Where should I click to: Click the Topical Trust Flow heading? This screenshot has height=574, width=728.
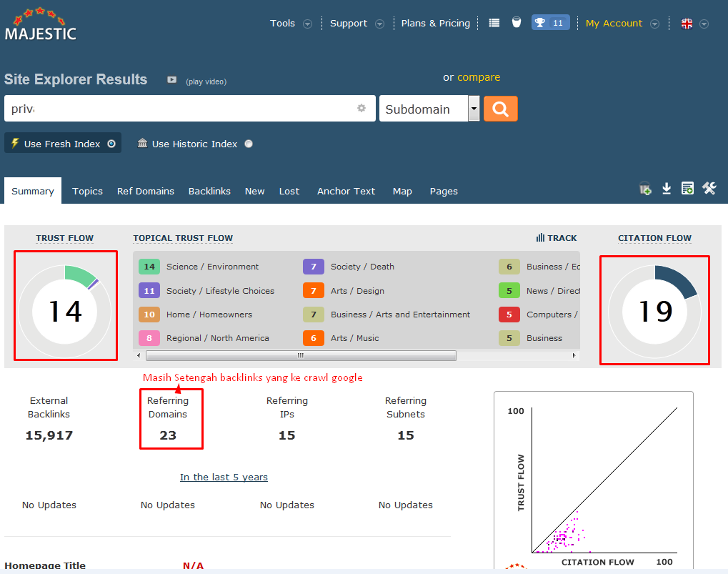coord(183,238)
